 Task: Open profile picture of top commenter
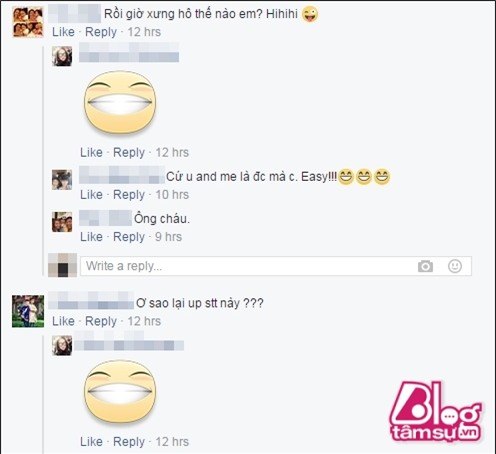click(28, 22)
